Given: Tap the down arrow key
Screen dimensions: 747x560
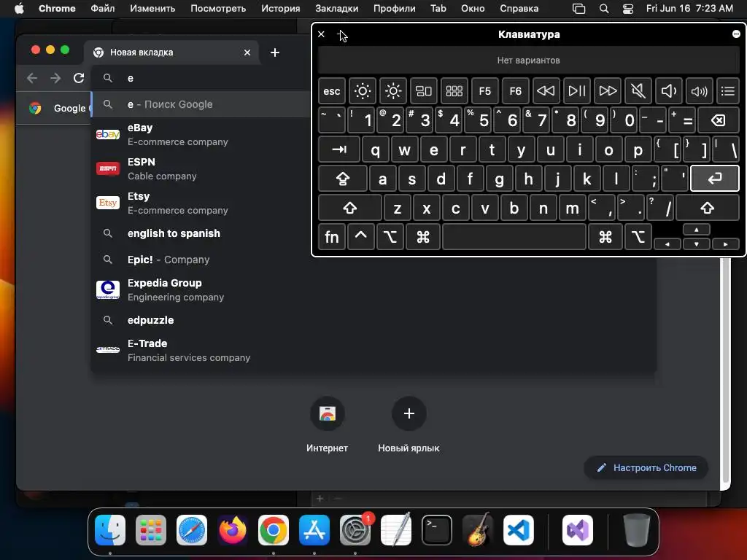Looking at the screenshot, I should 697,244.
